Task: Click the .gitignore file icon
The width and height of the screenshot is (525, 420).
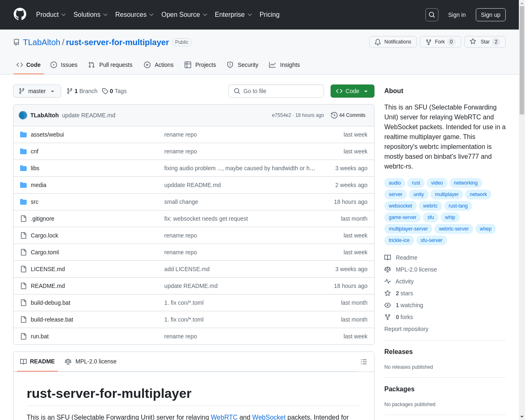Action: (x=23, y=219)
